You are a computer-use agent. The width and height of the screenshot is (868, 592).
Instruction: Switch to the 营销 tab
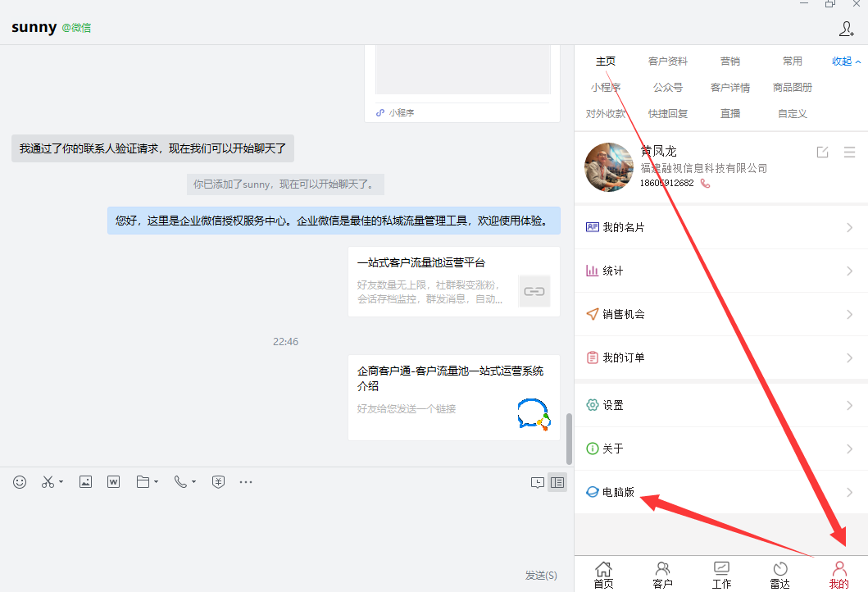coord(730,61)
